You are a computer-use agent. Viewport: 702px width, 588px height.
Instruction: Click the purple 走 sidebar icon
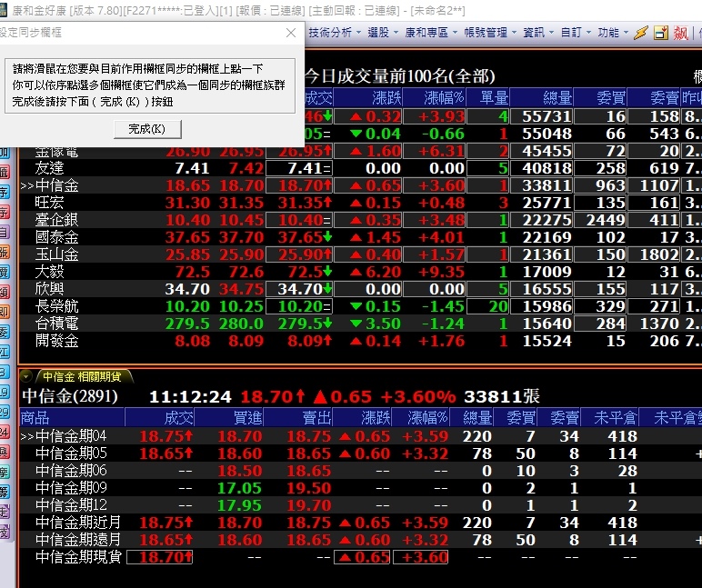click(x=5, y=511)
